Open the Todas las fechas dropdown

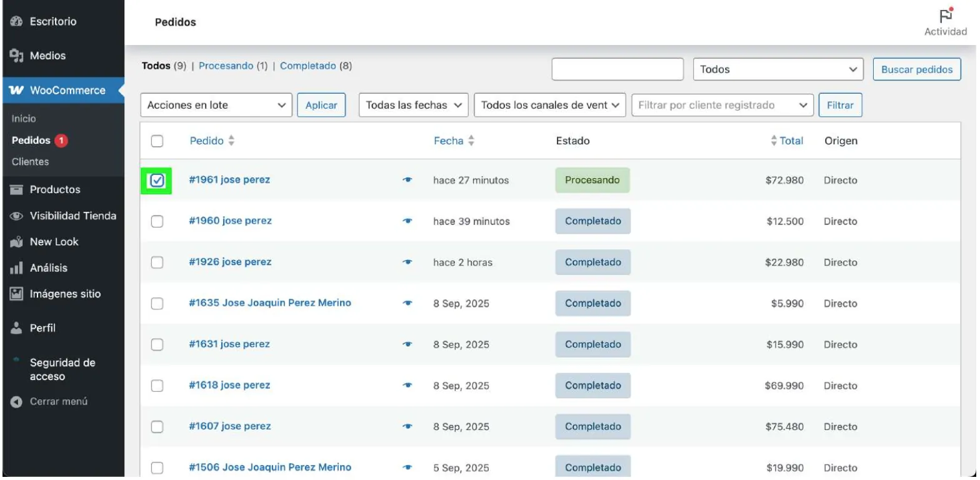click(414, 106)
